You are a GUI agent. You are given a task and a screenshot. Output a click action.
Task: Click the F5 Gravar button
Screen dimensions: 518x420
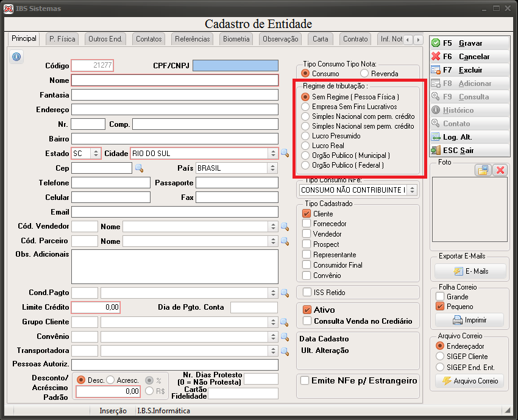coord(470,43)
